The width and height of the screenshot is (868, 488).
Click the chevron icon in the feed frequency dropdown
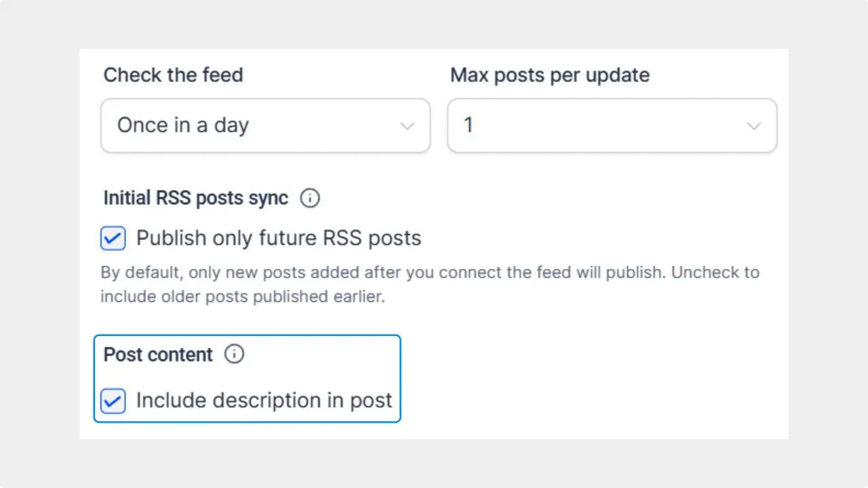pos(407,125)
